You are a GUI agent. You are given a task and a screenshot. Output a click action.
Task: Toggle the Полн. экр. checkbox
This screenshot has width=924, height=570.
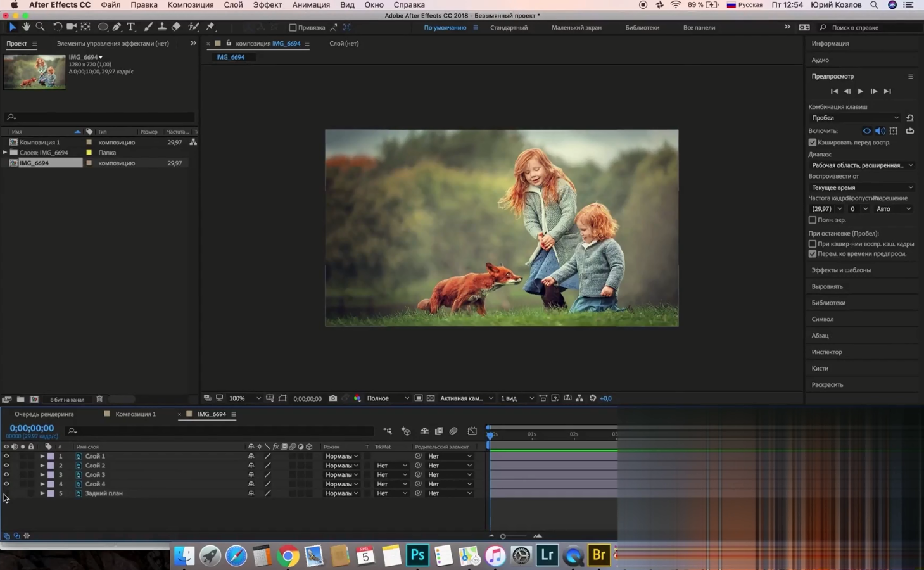pyautogui.click(x=813, y=220)
